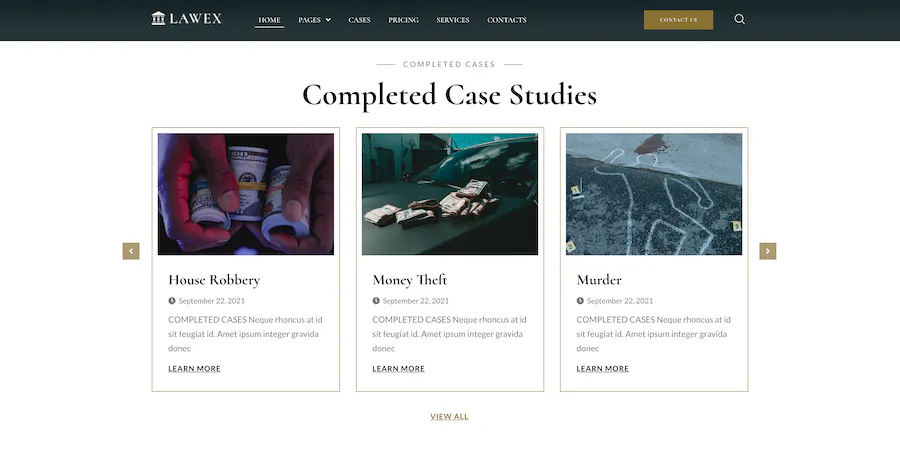The image size is (900, 459).
Task: Open the Contacts menu item
Action: coord(507,20)
